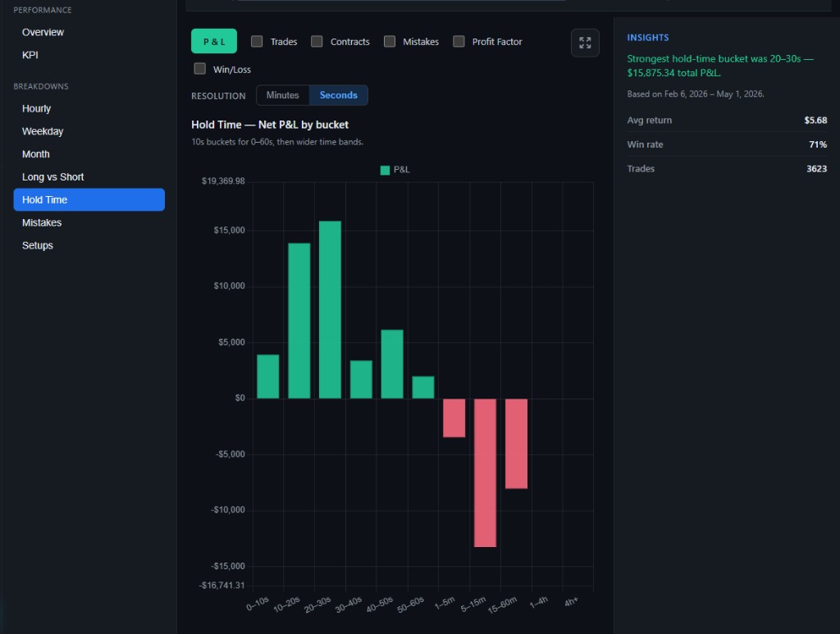The width and height of the screenshot is (840, 634).
Task: Enable the Trades checkbox
Action: pos(257,41)
